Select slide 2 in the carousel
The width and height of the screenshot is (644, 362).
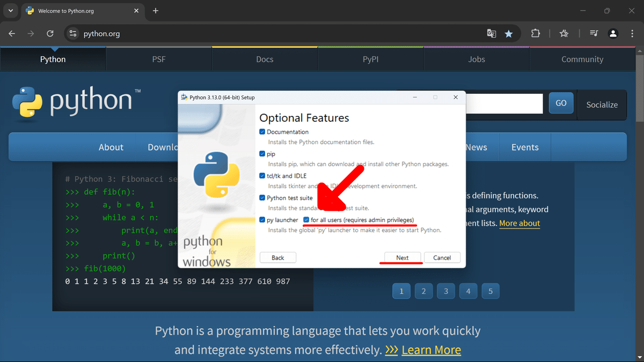click(x=423, y=291)
